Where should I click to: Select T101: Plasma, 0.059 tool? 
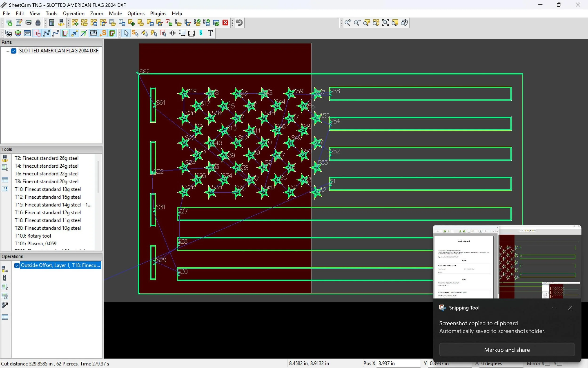[36, 243]
